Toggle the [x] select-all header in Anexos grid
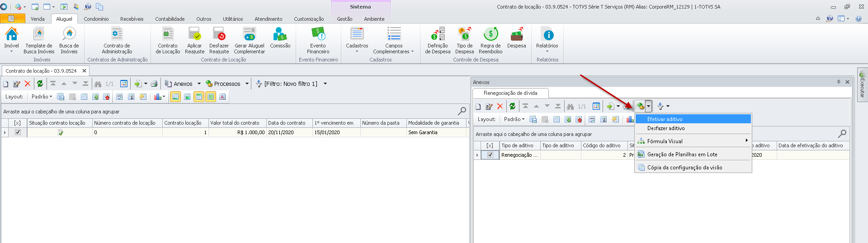868x243 pixels. pyautogui.click(x=490, y=145)
